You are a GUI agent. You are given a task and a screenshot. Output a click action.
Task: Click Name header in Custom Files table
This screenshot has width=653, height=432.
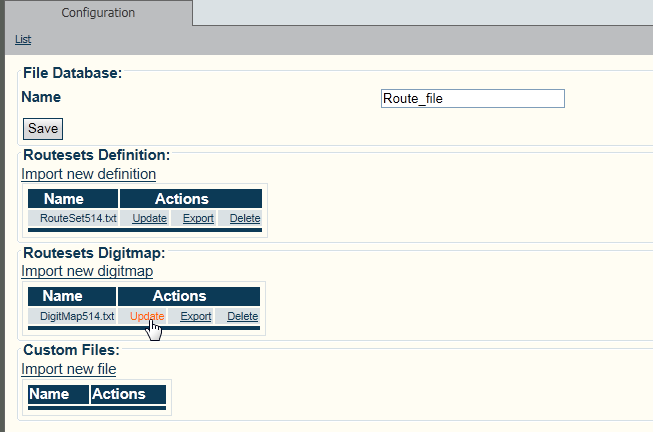coord(49,394)
